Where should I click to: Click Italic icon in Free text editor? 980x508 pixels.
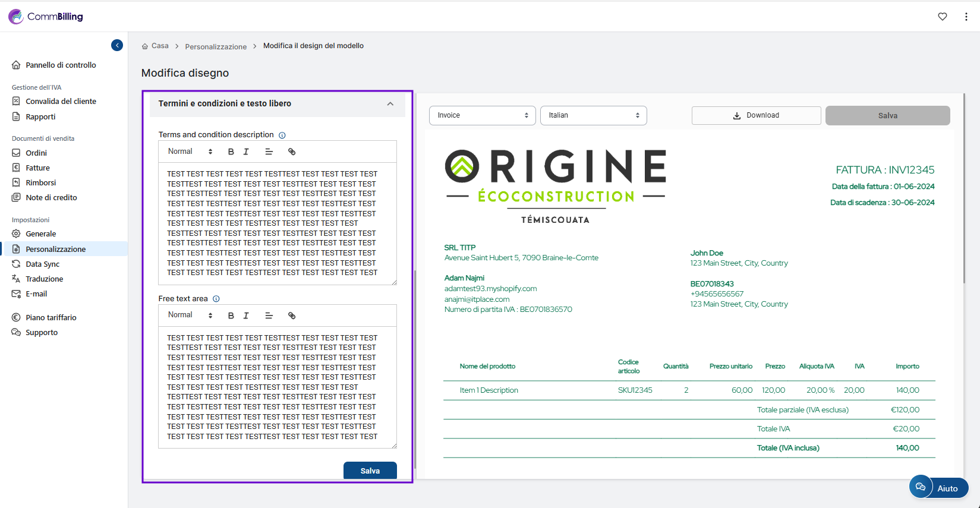click(x=246, y=315)
